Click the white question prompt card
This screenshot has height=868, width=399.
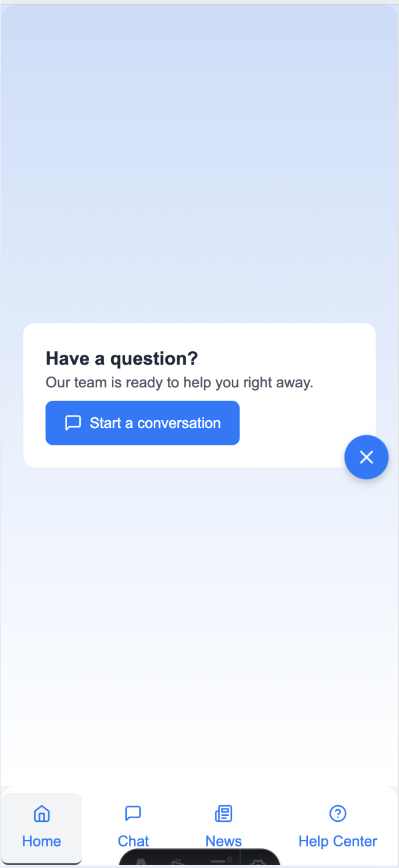[199, 394]
